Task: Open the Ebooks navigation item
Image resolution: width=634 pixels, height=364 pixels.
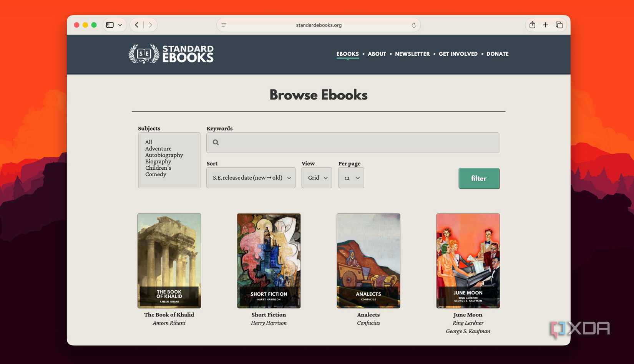Action: [x=348, y=54]
